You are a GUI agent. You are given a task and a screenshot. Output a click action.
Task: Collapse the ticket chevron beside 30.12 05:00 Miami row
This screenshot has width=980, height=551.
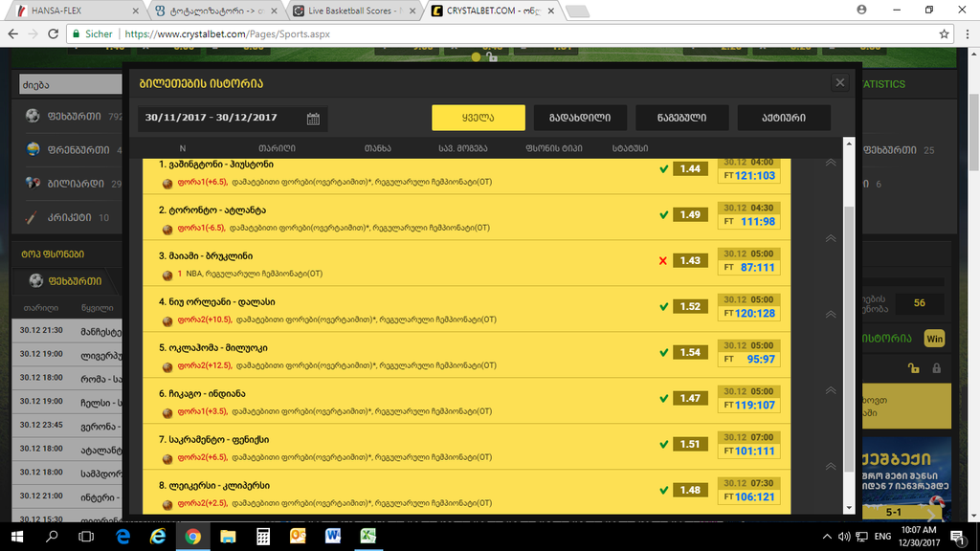pyautogui.click(x=831, y=238)
